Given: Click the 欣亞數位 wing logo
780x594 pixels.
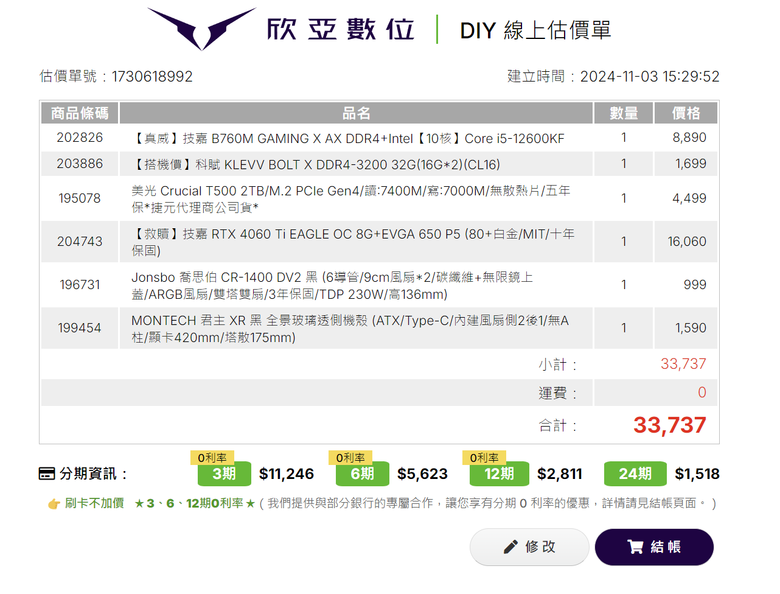Looking at the screenshot, I should click(202, 28).
